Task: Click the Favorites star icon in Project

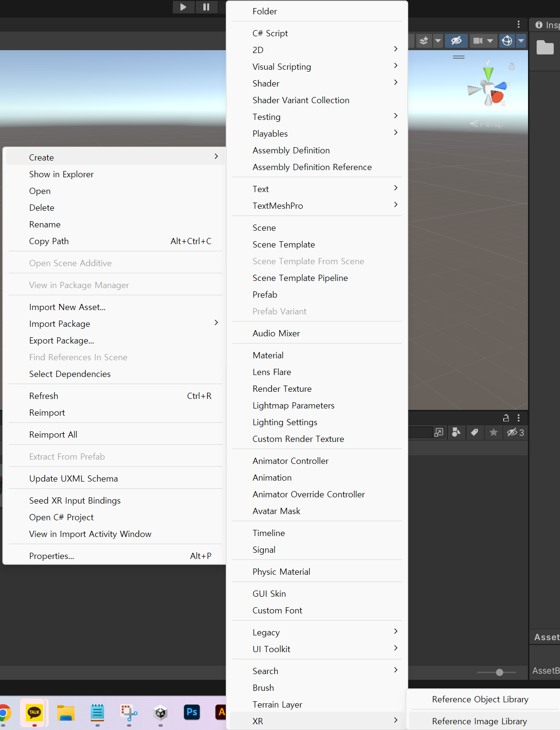Action: pos(494,432)
